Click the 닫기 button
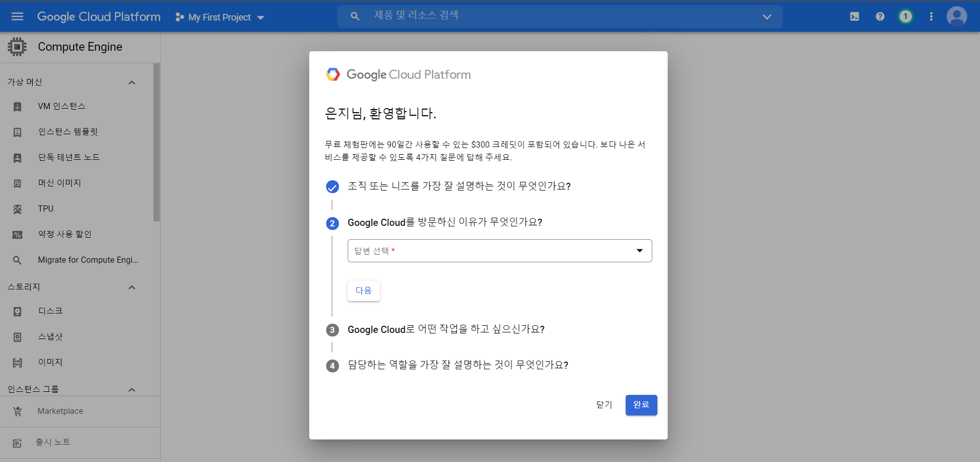Viewport: 980px width, 462px height. [604, 405]
